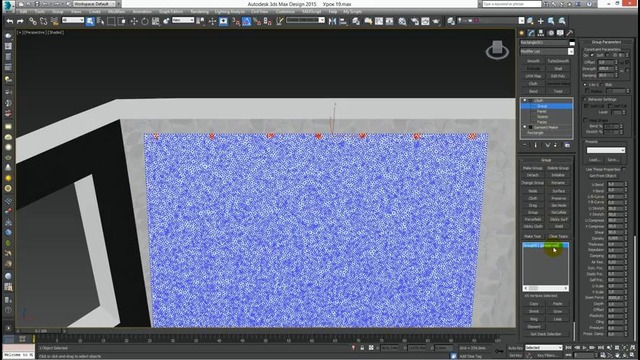Viewport: 640px width, 360px height.
Task: Click the Load... presets button
Action: (x=595, y=160)
